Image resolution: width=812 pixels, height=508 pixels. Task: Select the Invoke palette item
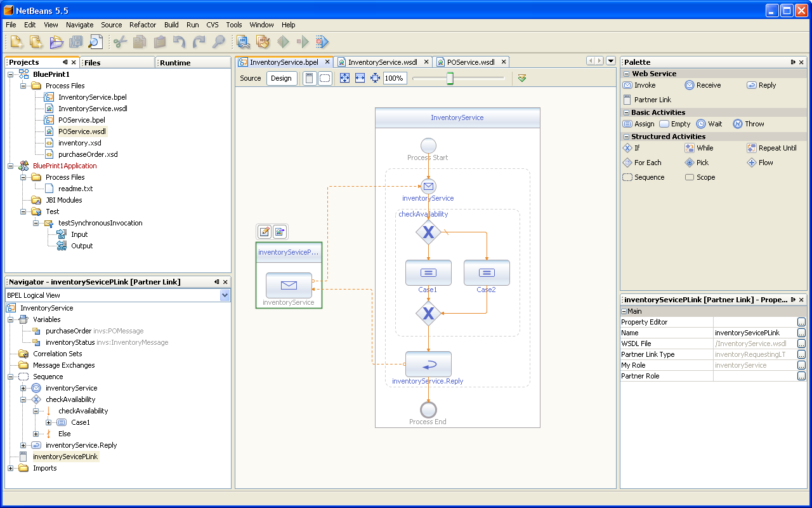[639, 85]
